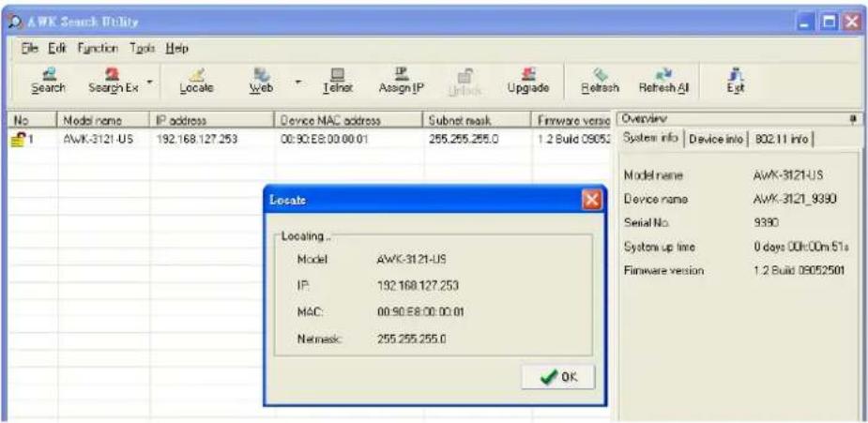Launch the Telnet toolbar icon
The height and width of the screenshot is (423, 868).
(x=338, y=82)
